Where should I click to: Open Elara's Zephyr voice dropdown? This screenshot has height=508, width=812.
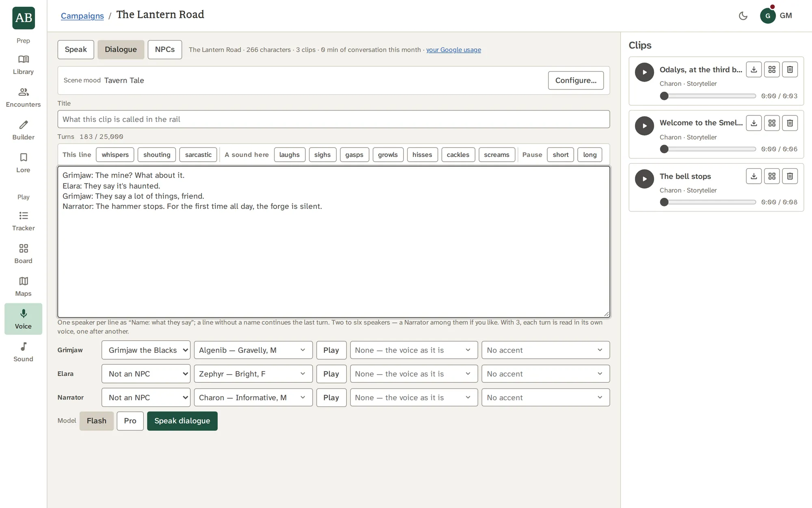tap(253, 374)
